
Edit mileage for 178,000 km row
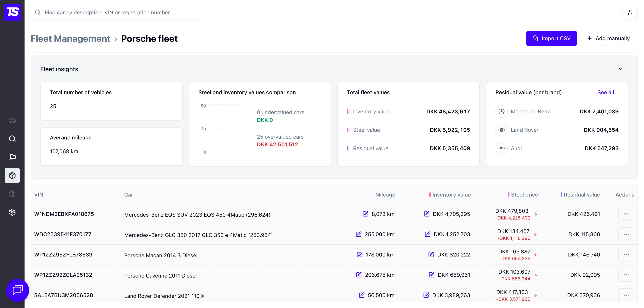tap(360, 254)
